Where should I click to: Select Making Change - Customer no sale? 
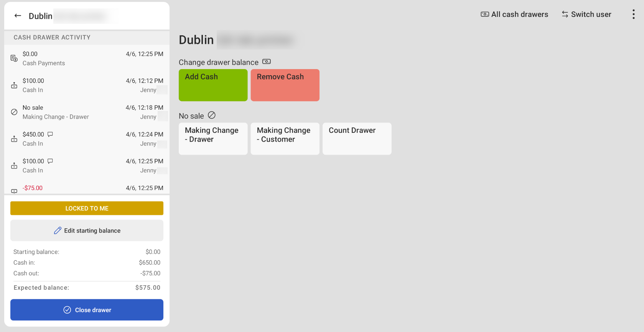[285, 139]
